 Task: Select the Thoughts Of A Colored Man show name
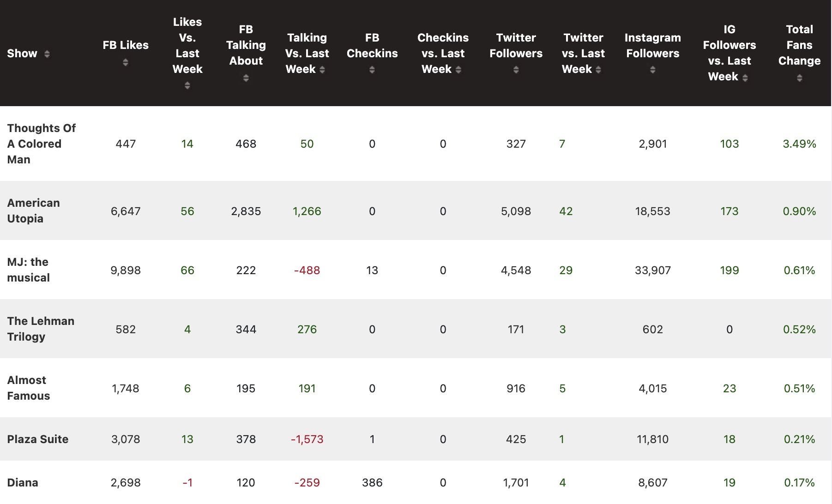[x=41, y=144]
